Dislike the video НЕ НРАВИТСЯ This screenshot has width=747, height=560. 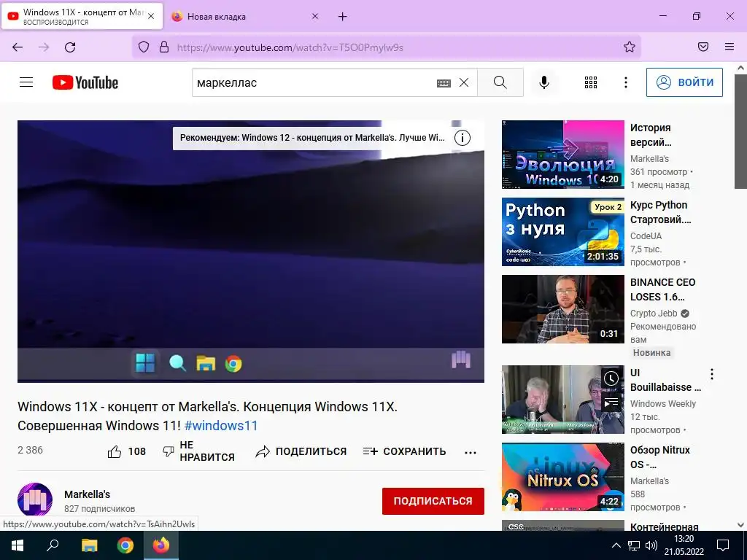click(198, 451)
